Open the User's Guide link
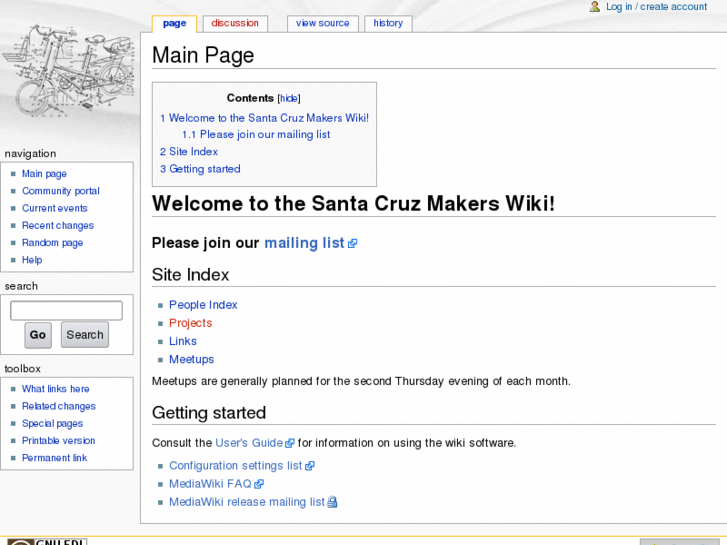 (249, 443)
